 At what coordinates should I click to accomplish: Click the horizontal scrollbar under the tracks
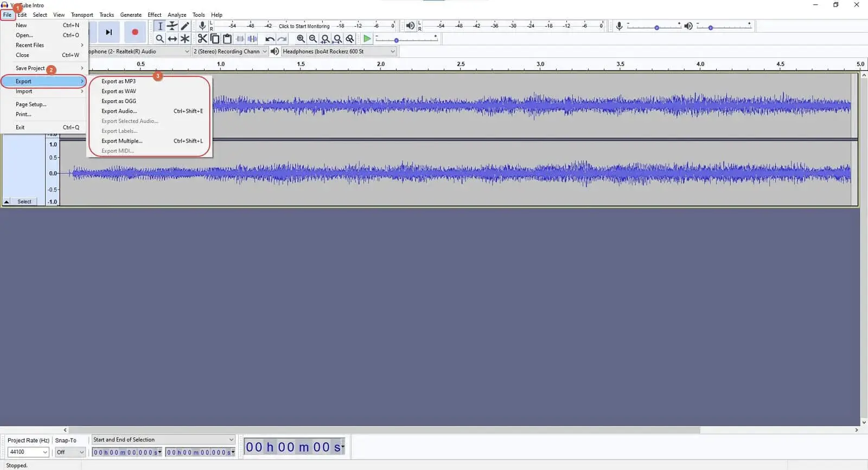(x=384, y=430)
